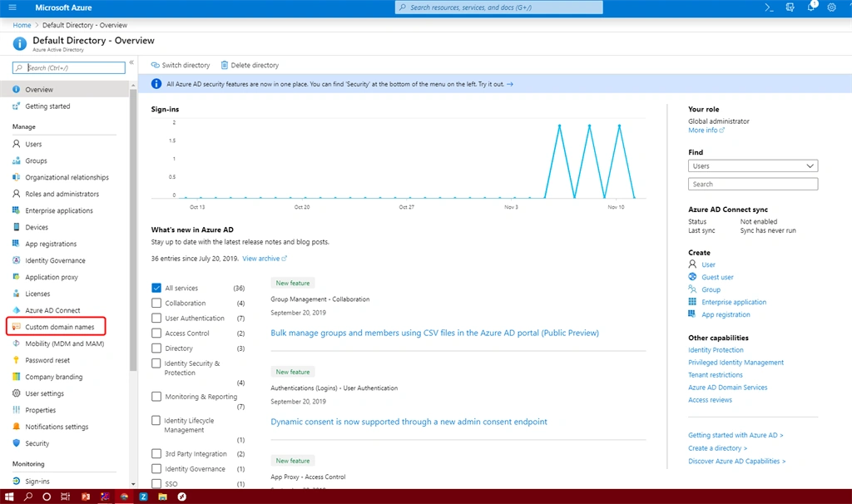Image resolution: width=852 pixels, height=504 pixels.
Task: Click the sidebar scrollbar down arrow
Action: coord(133,484)
